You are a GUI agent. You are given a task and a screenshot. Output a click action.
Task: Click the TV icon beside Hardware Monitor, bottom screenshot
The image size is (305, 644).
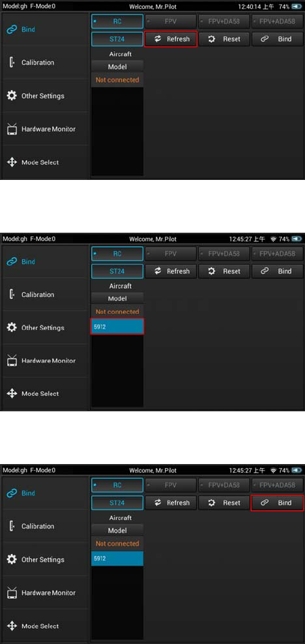coord(12,593)
